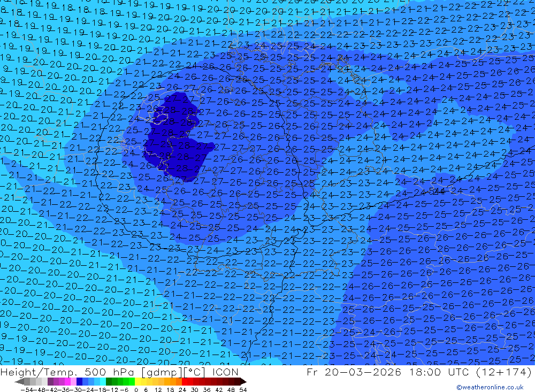
Task: Select the bright red legend swatch above 24
Action: point(185,382)
